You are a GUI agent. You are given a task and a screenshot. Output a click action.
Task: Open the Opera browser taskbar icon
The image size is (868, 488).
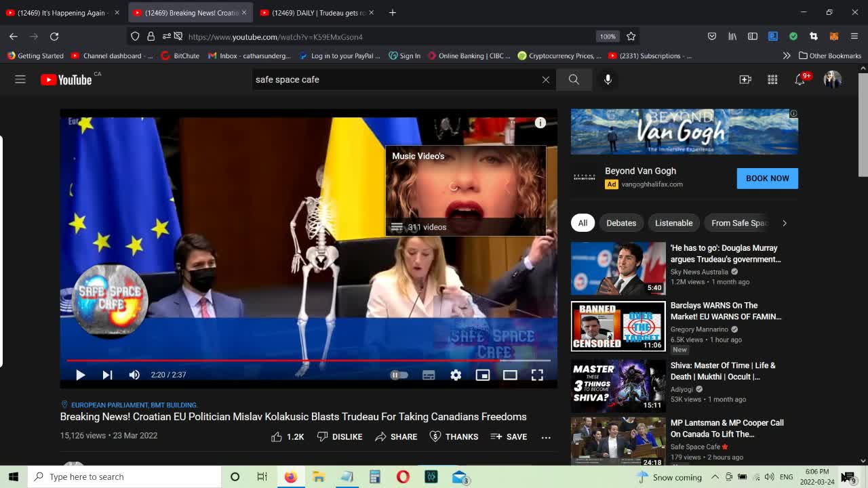403,476
